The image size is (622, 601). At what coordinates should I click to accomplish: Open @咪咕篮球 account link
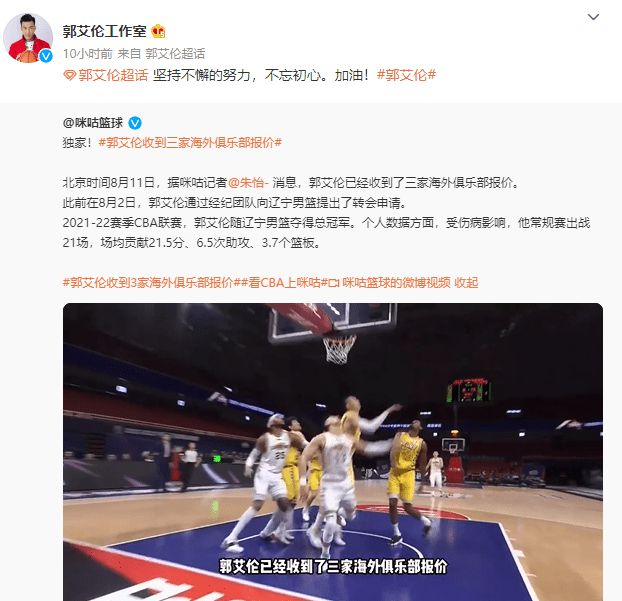[93, 123]
